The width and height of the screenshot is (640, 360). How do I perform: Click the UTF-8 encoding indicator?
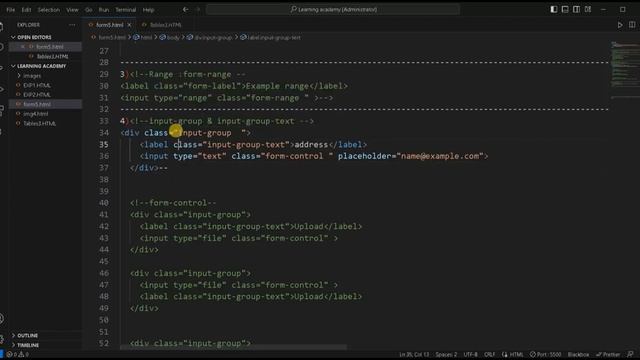tap(470, 355)
